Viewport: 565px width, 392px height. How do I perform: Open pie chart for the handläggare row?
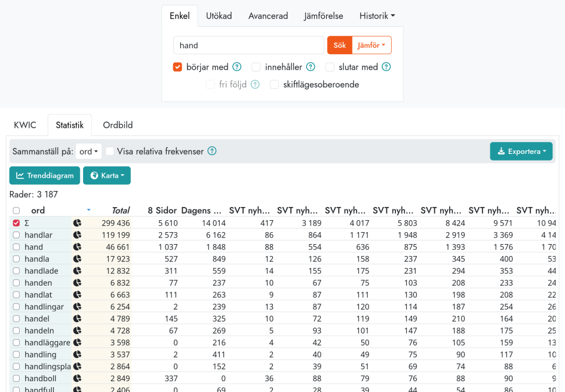(x=77, y=342)
